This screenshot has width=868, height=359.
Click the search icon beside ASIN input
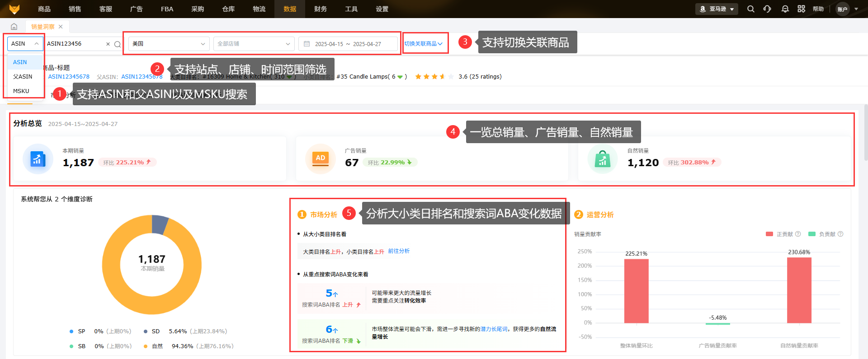(118, 44)
